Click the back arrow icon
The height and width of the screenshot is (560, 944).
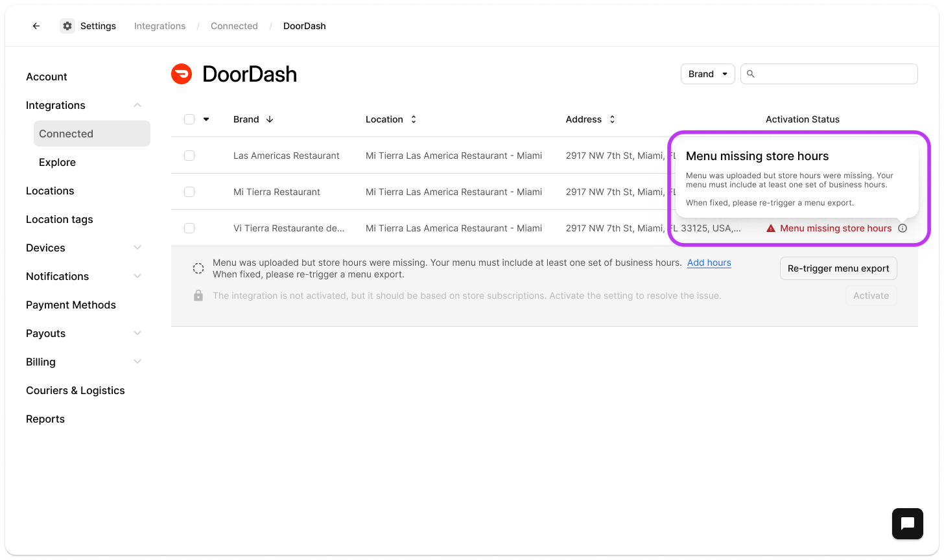click(36, 26)
